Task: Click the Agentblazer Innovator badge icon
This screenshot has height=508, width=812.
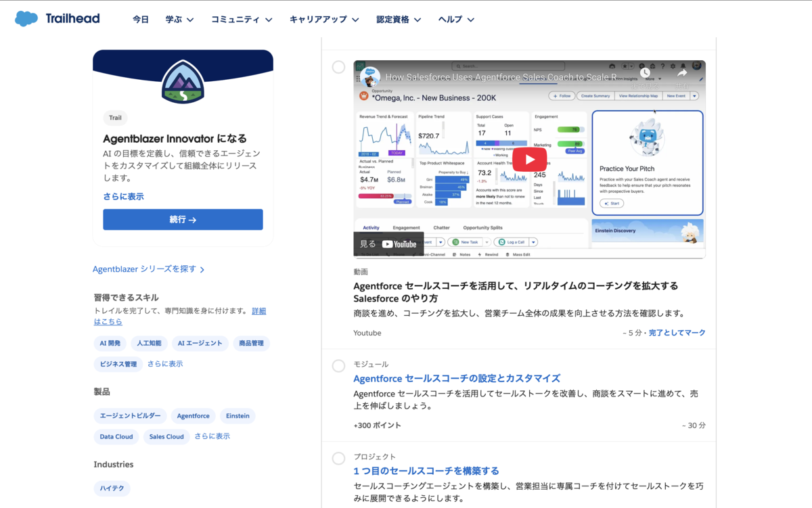Action: (x=183, y=82)
